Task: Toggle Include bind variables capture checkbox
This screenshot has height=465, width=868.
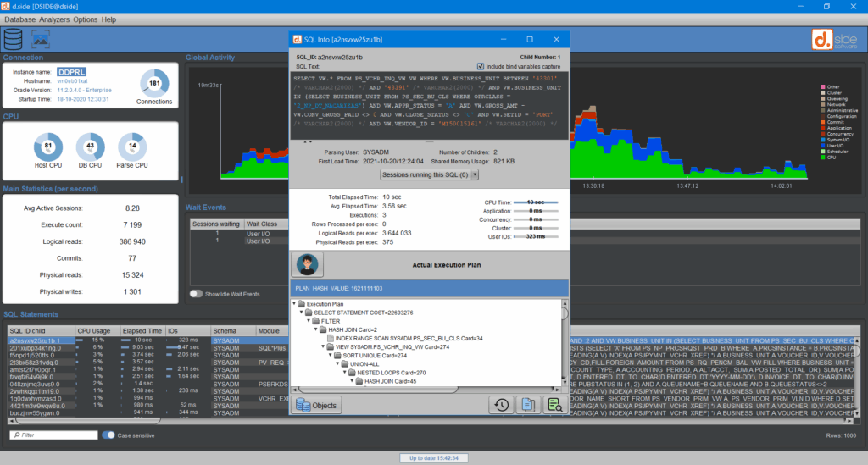Action: (481, 66)
